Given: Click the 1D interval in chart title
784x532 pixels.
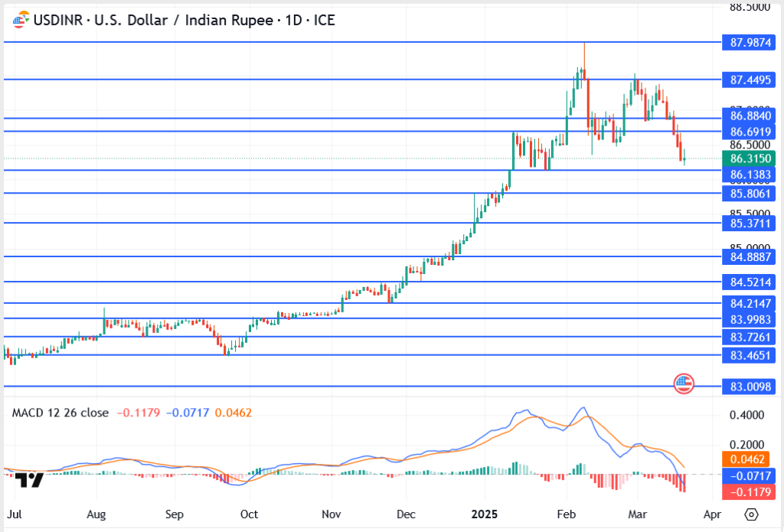Looking at the screenshot, I should click(x=292, y=21).
